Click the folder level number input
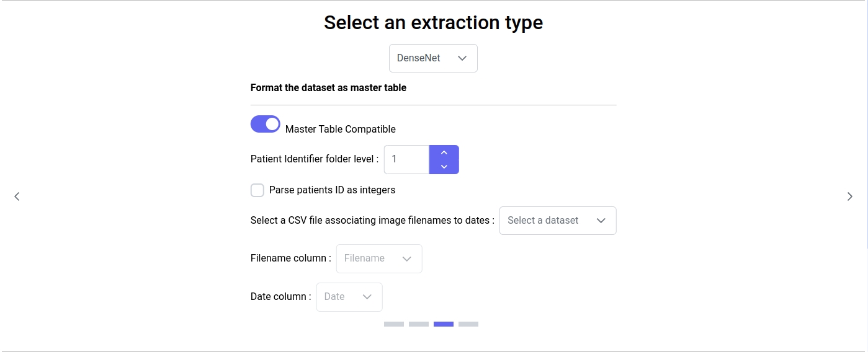Viewport: 868px width, 352px height. pos(406,159)
